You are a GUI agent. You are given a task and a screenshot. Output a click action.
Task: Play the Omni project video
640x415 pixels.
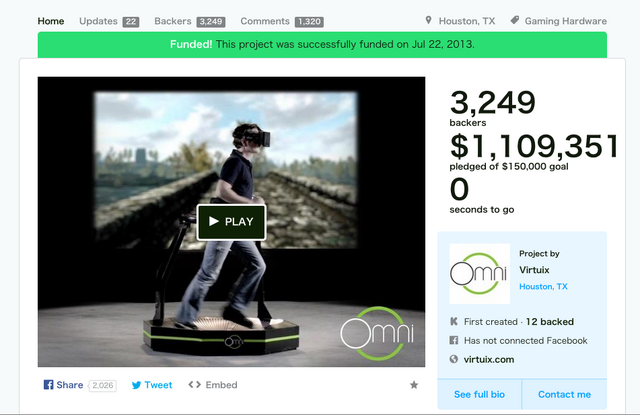pyautogui.click(x=231, y=222)
